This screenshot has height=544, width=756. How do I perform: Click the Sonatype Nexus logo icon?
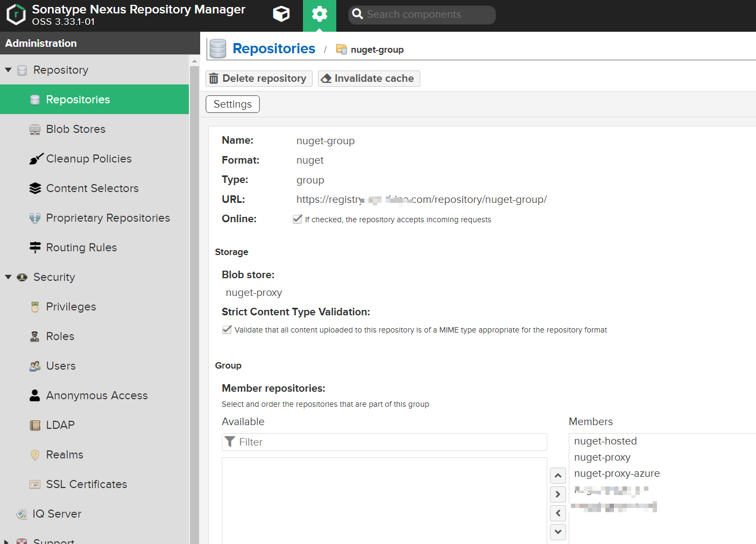coord(16,15)
